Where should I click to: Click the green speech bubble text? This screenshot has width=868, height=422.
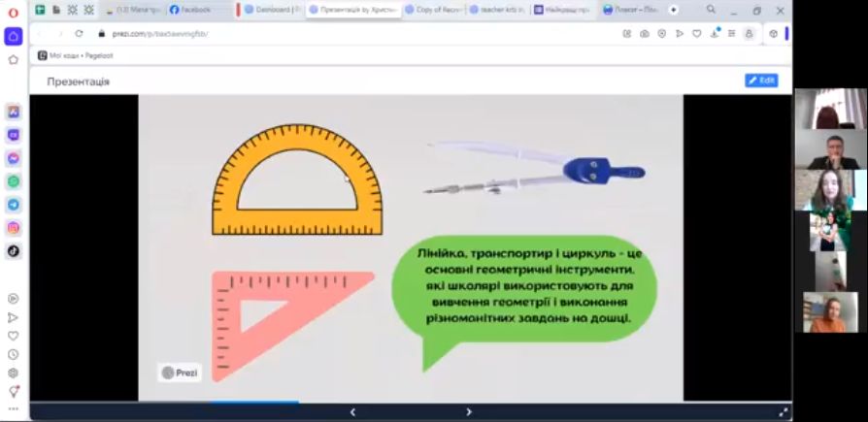[528, 286]
